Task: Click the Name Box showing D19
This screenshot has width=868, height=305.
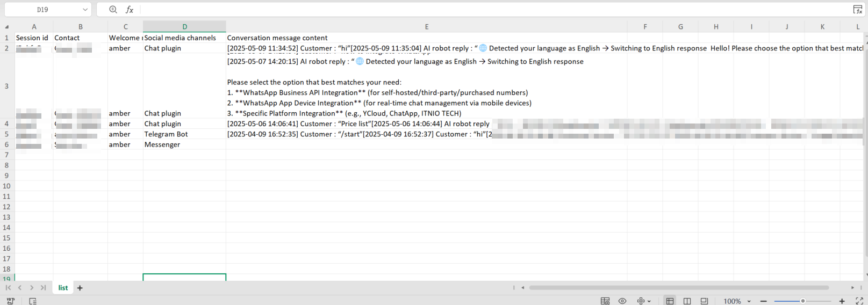Action: (x=42, y=10)
